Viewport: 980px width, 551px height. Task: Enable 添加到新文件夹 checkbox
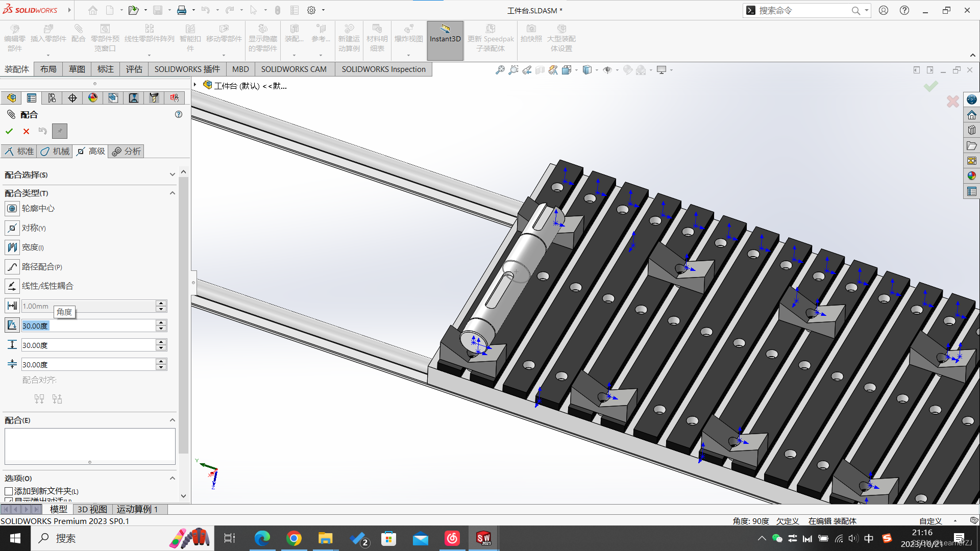(9, 491)
